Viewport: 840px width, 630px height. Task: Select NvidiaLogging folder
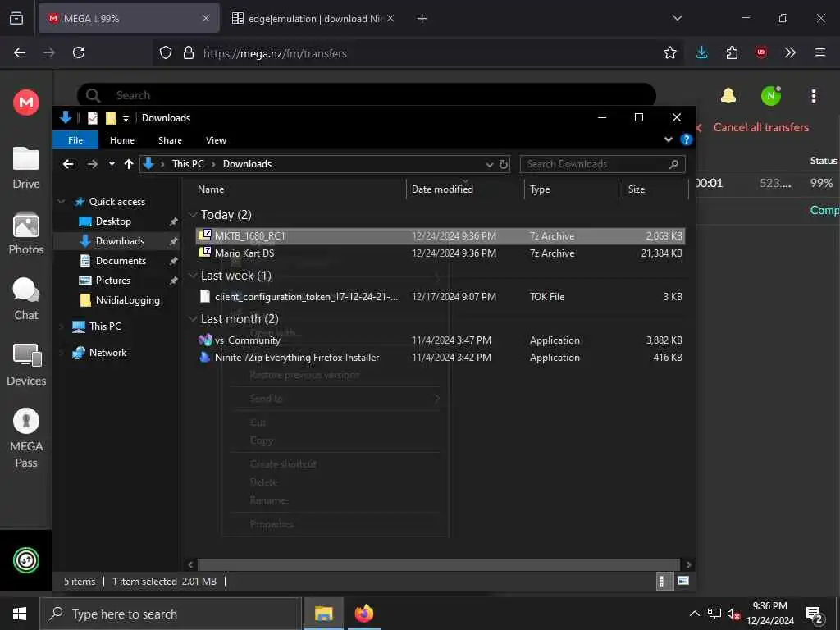tap(127, 300)
